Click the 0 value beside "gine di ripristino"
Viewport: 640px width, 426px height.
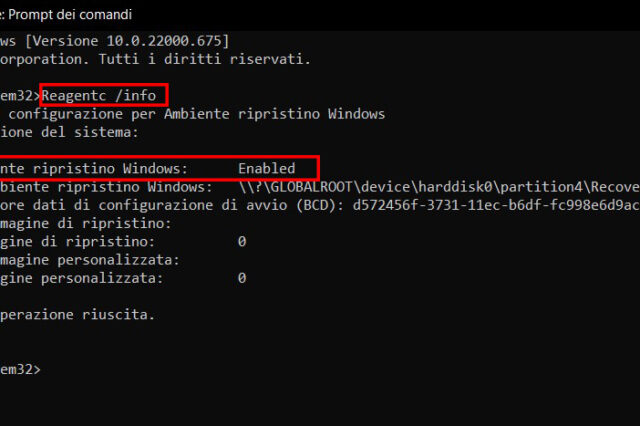242,241
